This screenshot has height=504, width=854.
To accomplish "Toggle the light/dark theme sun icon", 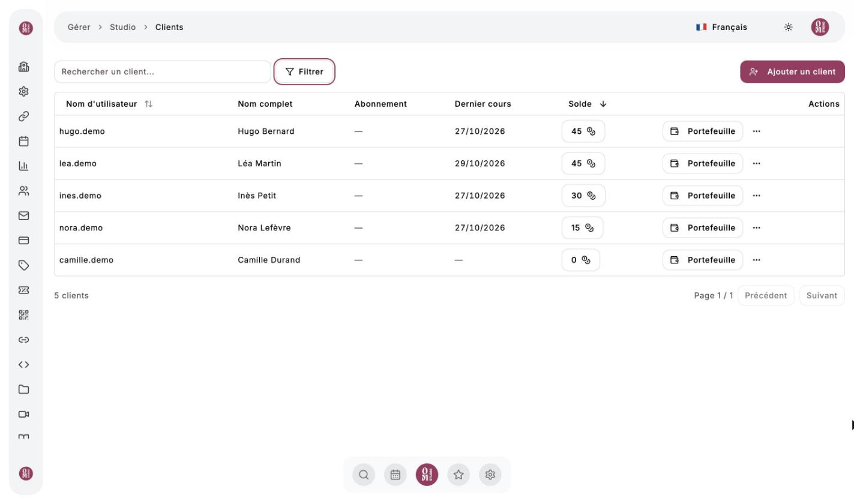I will click(789, 27).
